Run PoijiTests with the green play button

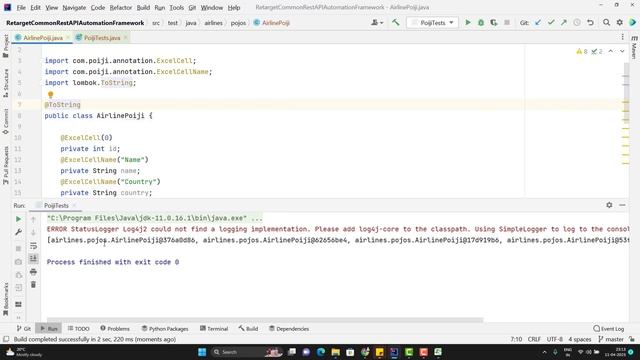(x=468, y=23)
